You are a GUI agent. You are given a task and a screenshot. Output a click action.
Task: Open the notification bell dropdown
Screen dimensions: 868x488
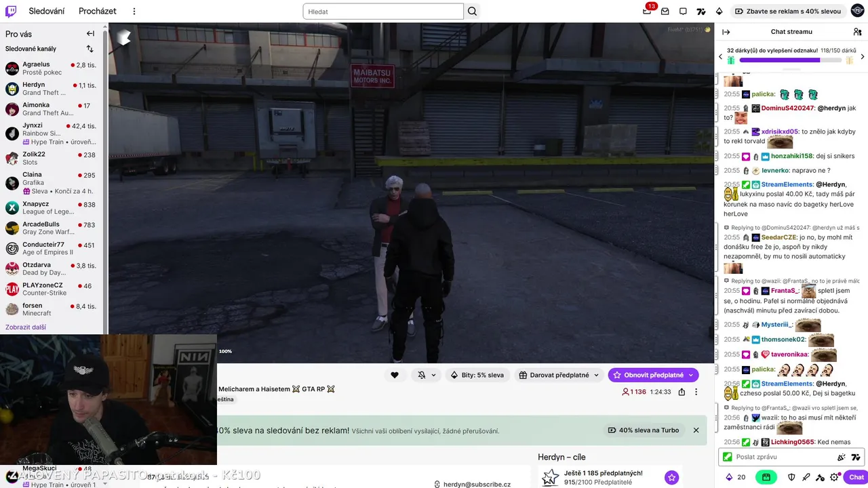pyautogui.click(x=426, y=375)
